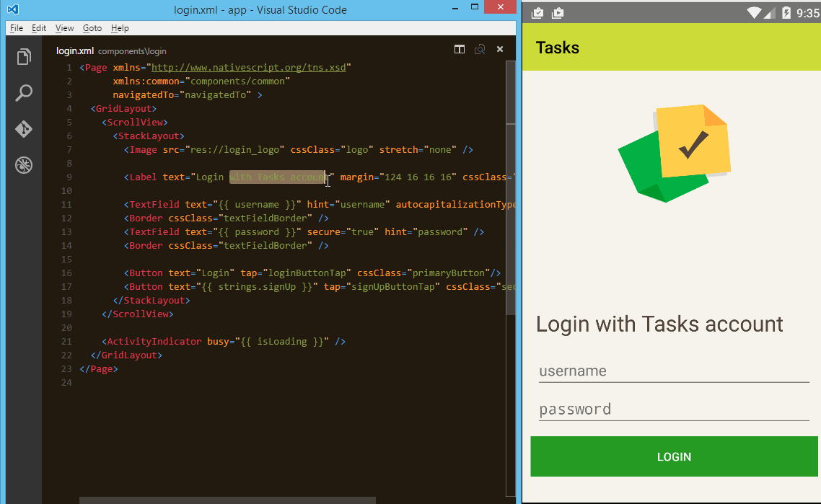
Task: Click 'res://login_logo' string on line 7
Action: (234, 150)
